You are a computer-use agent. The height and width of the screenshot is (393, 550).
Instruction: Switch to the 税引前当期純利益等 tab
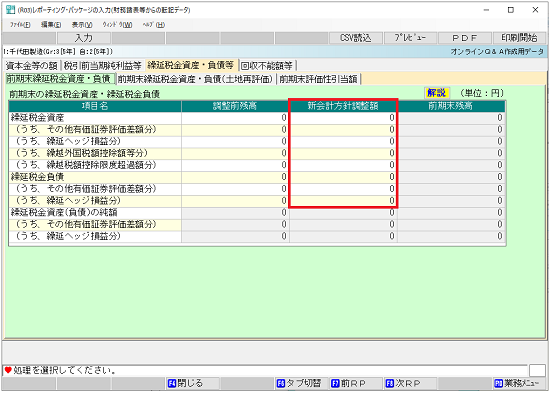click(103, 66)
